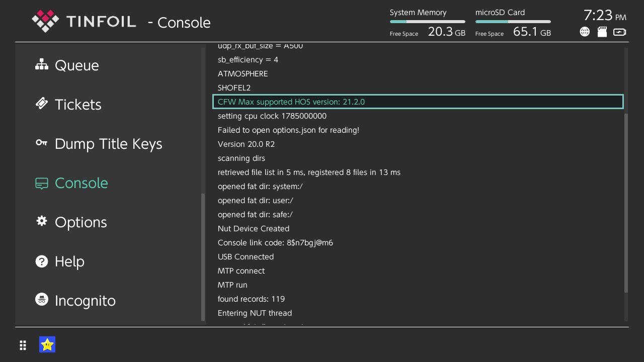The width and height of the screenshot is (644, 362).
Task: Click the 65.1 GB free space value
Action: [532, 32]
